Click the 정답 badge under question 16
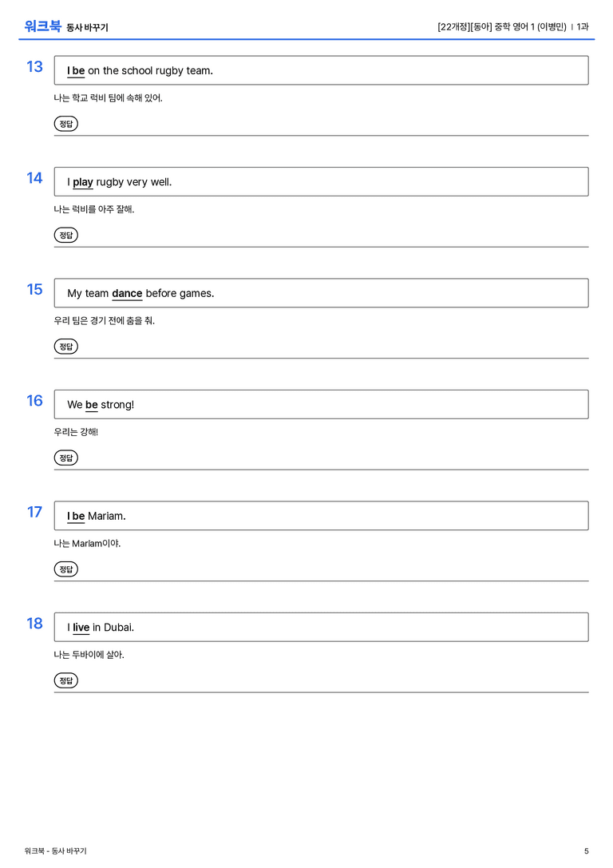This screenshot has height=868, width=613. (65, 458)
